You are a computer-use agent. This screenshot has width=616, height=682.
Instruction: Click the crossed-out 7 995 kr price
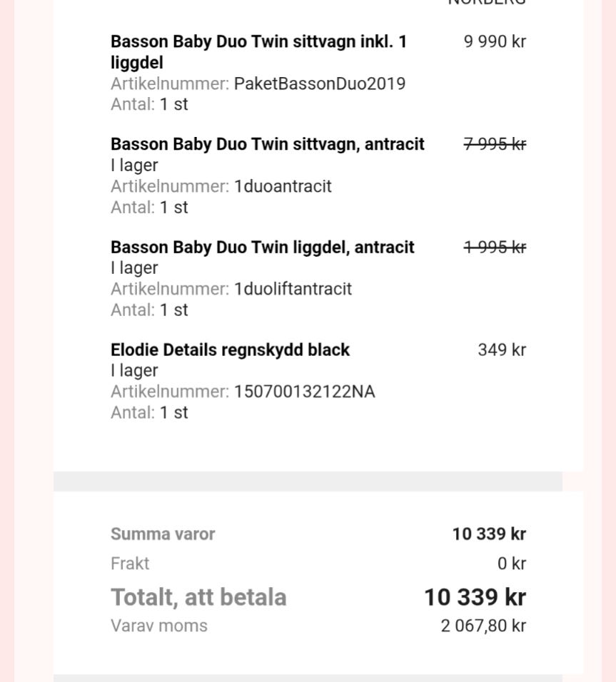[494, 144]
